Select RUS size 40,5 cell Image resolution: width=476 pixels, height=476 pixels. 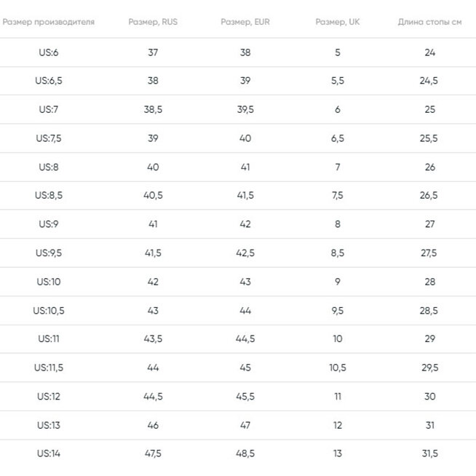(153, 196)
